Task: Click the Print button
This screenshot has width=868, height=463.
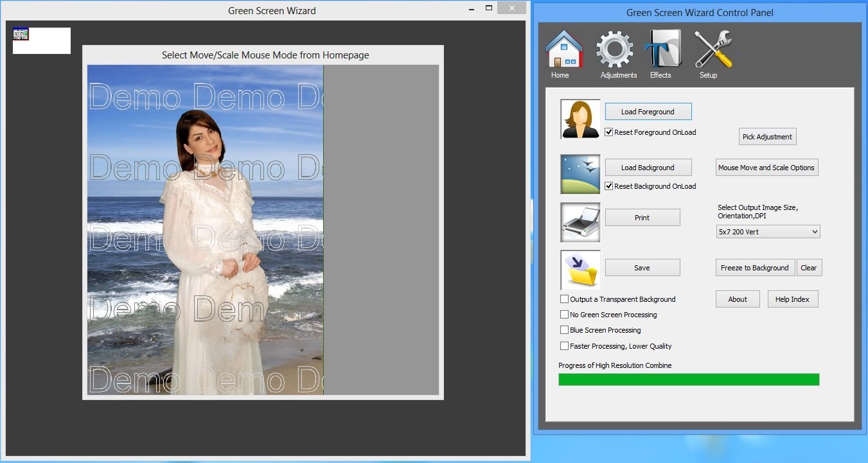Action: click(642, 218)
